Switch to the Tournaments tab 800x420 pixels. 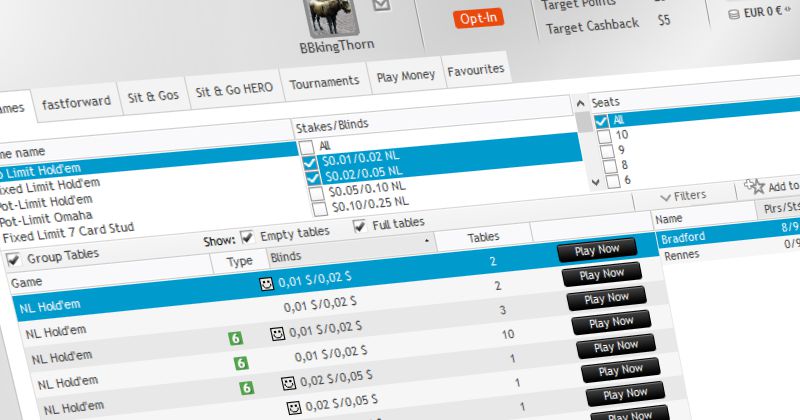pos(325,80)
